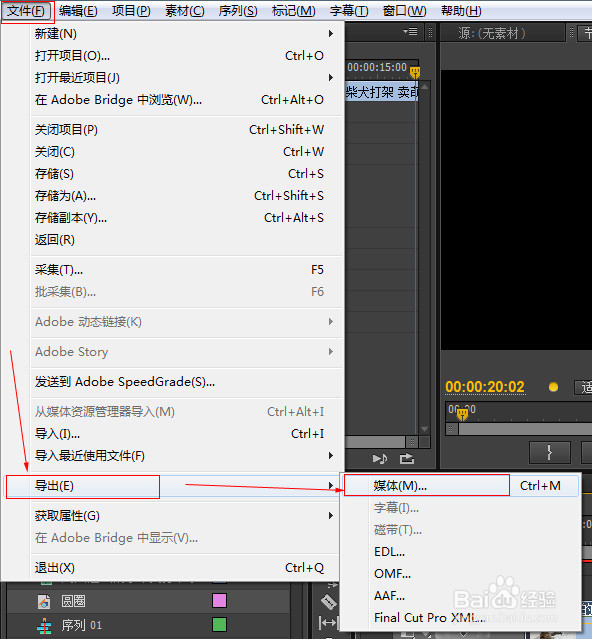592x639 pixels.
Task: Choose 关闭(C) in the File menu
Action: point(185,152)
